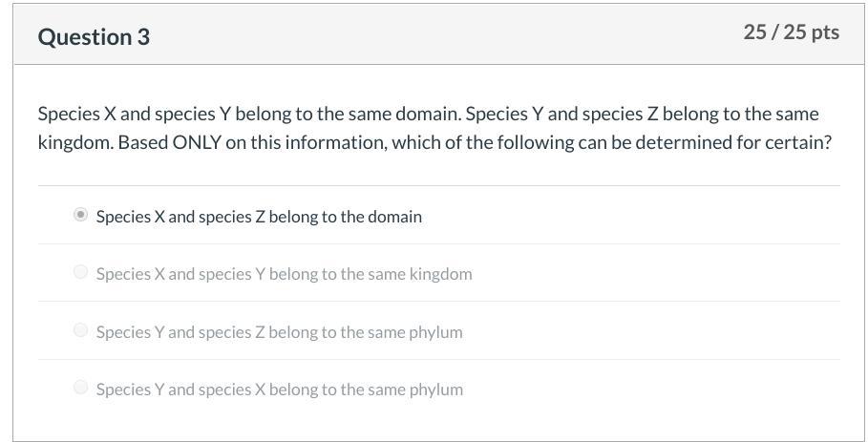This screenshot has height=442, width=868.
Task: Click the 'Question 3' heading
Action: [94, 36]
